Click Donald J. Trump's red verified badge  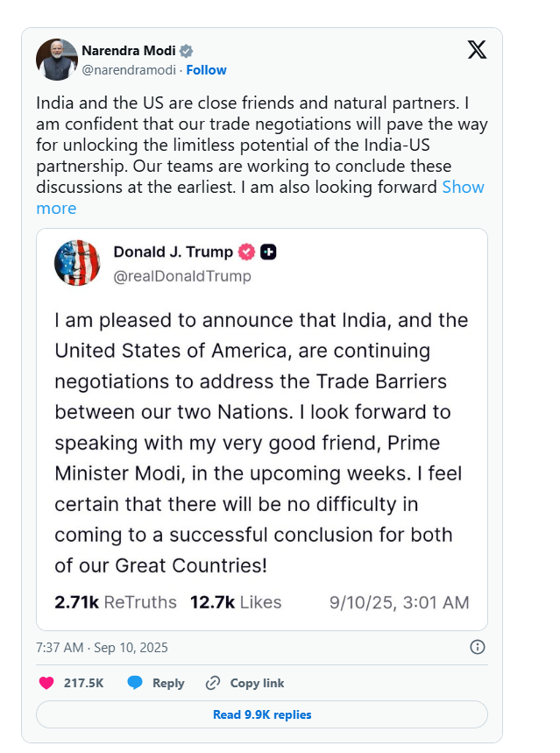click(247, 252)
